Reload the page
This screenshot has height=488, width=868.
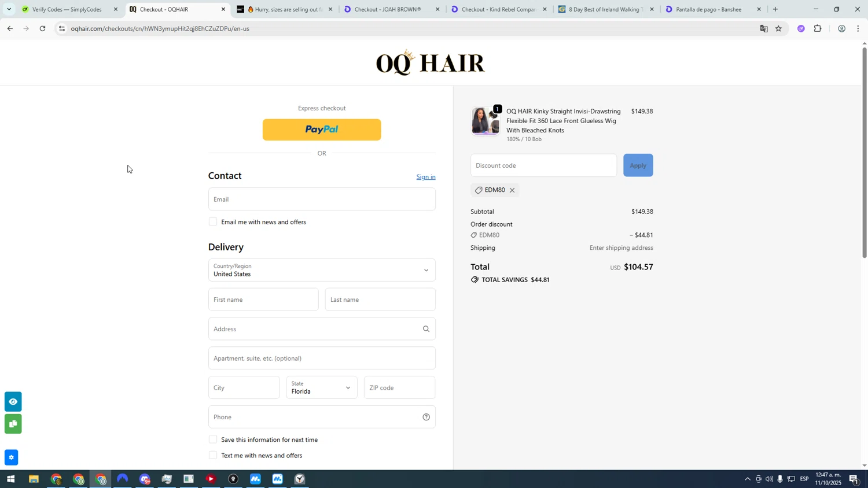(x=43, y=28)
